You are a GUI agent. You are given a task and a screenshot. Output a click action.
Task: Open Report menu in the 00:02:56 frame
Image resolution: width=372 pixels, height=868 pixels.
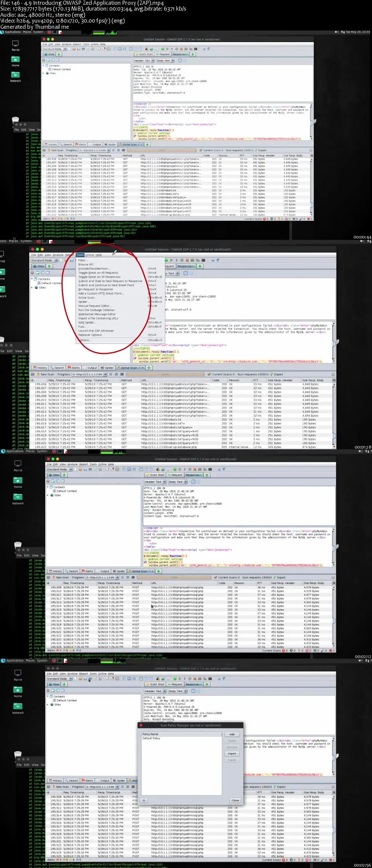84,674
